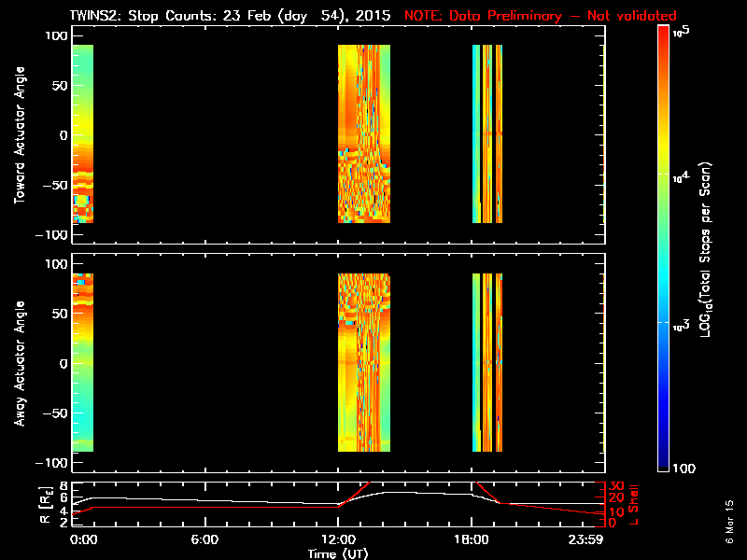Click the 6:00 time tick label

[x=204, y=539]
